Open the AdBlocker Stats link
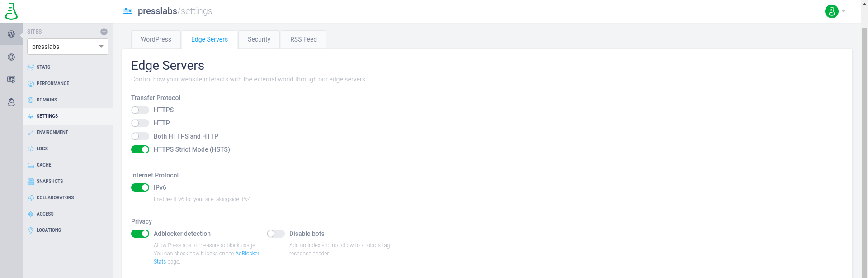This screenshot has width=868, height=278. click(207, 258)
